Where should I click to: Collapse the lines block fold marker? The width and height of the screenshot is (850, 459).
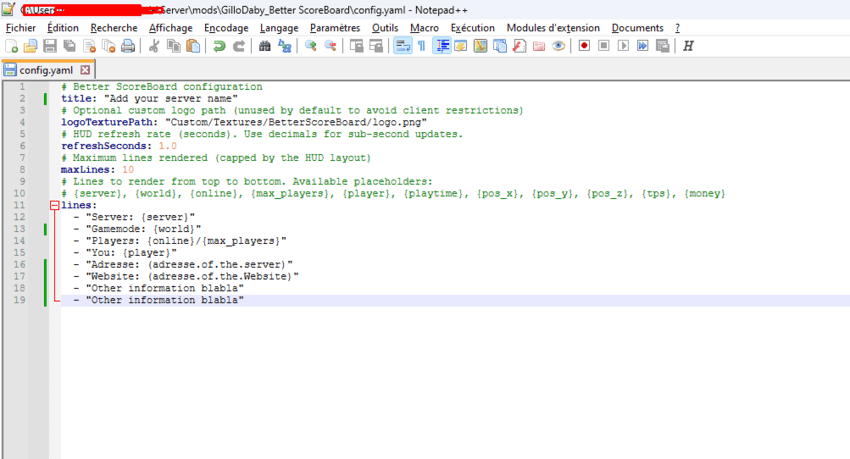54,205
